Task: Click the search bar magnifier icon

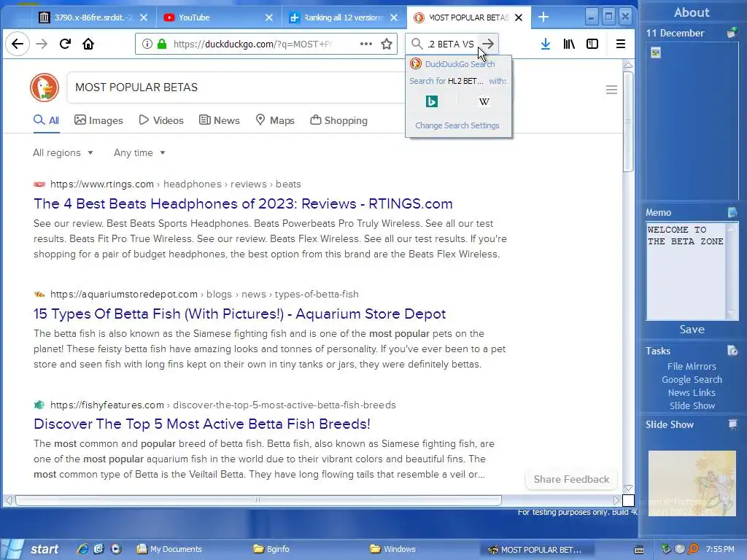Action: click(417, 44)
